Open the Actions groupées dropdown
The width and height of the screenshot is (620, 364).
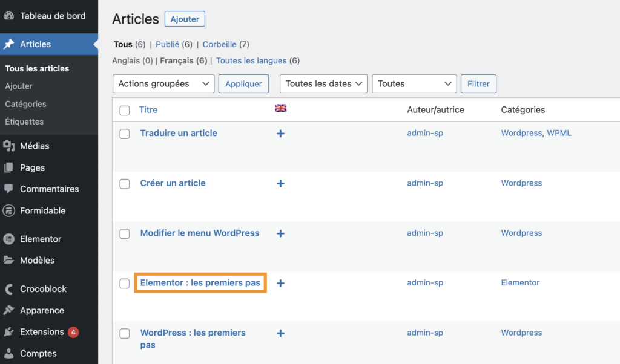(163, 84)
